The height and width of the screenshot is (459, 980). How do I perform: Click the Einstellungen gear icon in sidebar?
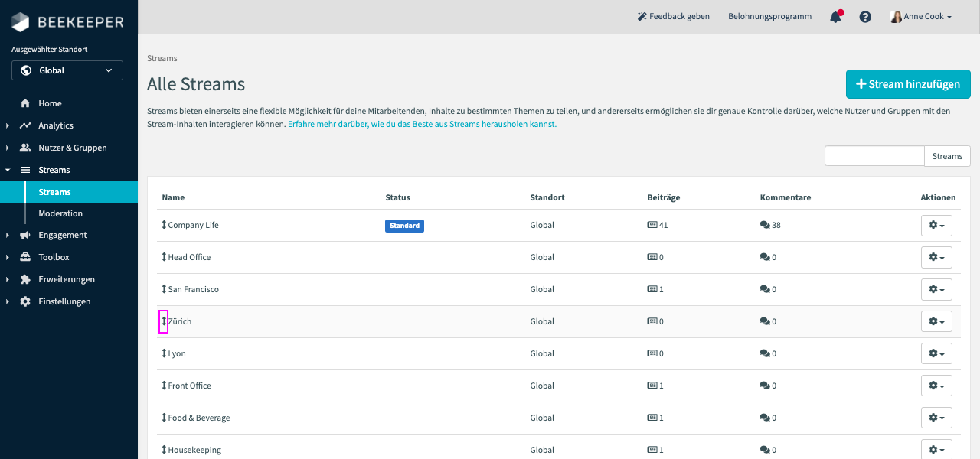click(x=25, y=301)
